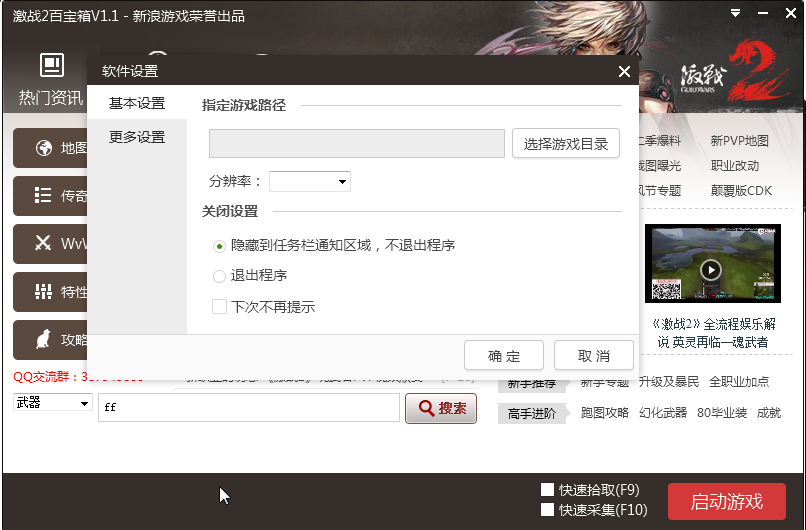Screen dimensions: 806x530
Task: Minimize the 激战2百宝箱 window
Action: coord(763,13)
